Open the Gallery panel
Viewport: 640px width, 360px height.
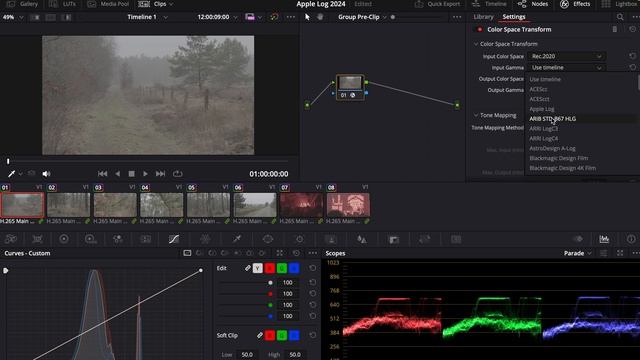[x=22, y=4]
